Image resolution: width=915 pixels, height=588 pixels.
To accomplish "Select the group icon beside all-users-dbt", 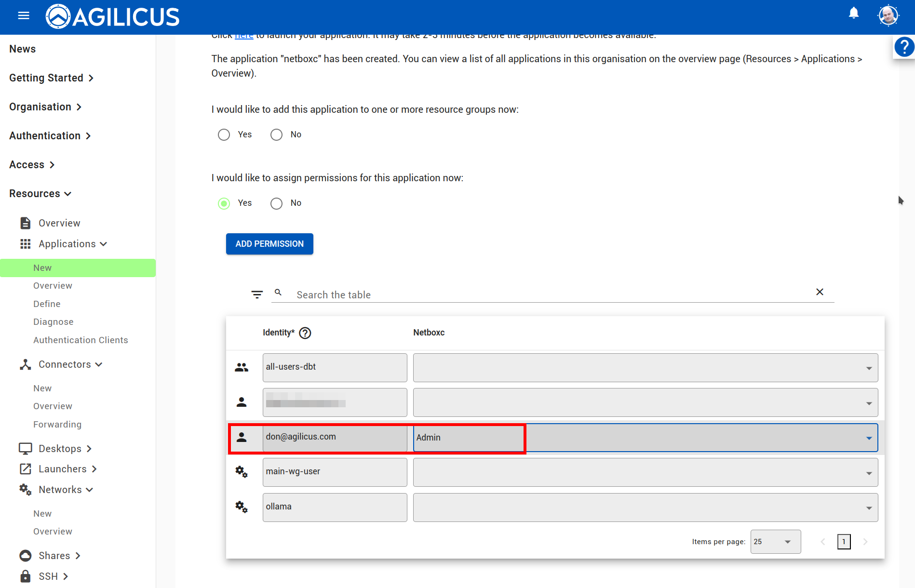I will tap(242, 367).
